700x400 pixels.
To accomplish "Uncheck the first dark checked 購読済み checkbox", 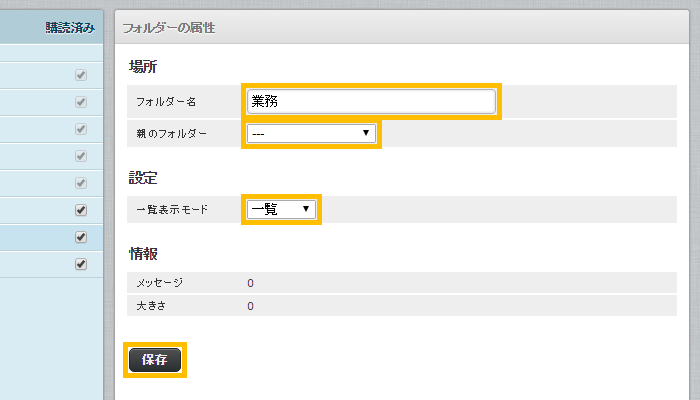I will (x=81, y=210).
